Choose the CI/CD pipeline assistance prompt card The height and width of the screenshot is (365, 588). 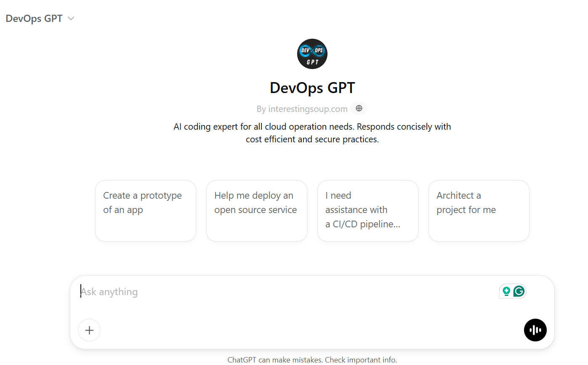(368, 211)
